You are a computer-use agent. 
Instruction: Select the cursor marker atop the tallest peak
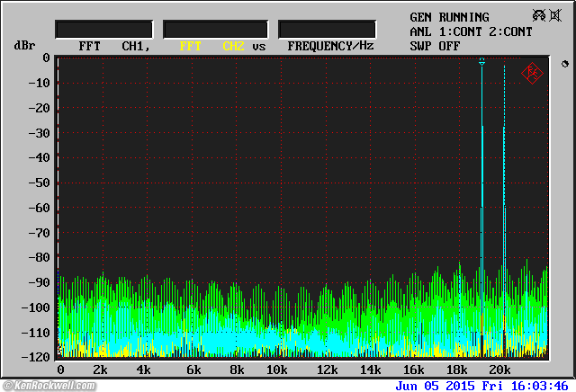point(482,62)
